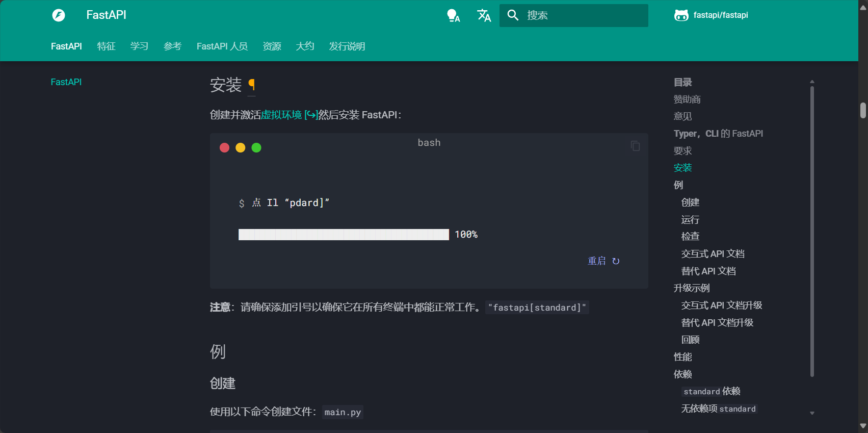Open the 资源 tab
868x433 pixels.
pos(272,46)
